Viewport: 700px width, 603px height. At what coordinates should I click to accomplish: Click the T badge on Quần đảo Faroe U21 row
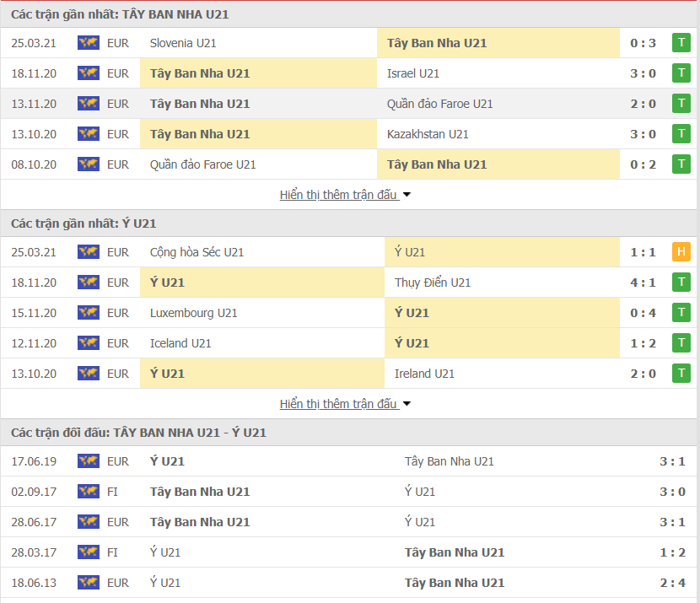(681, 103)
